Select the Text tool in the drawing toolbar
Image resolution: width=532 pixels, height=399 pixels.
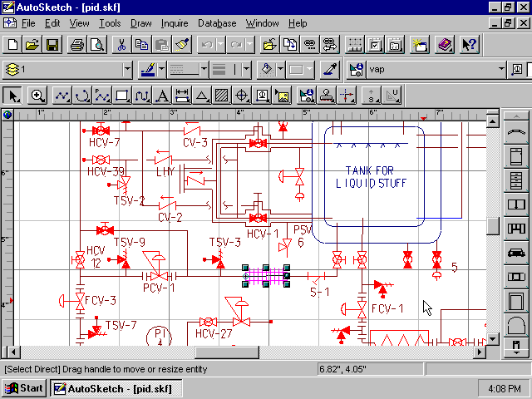tap(162, 95)
